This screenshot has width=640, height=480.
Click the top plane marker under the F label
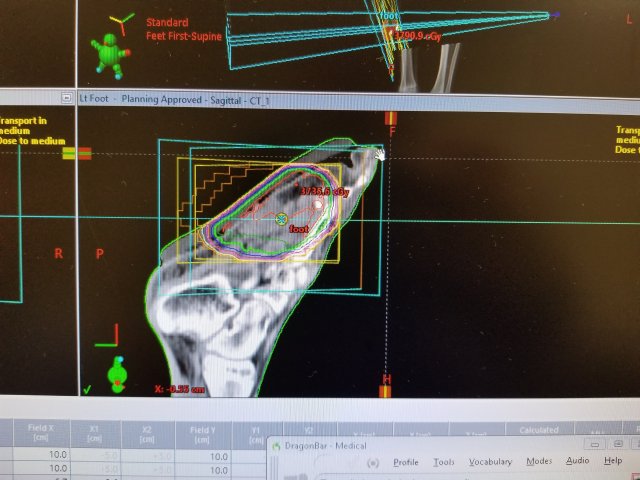pos(391,118)
